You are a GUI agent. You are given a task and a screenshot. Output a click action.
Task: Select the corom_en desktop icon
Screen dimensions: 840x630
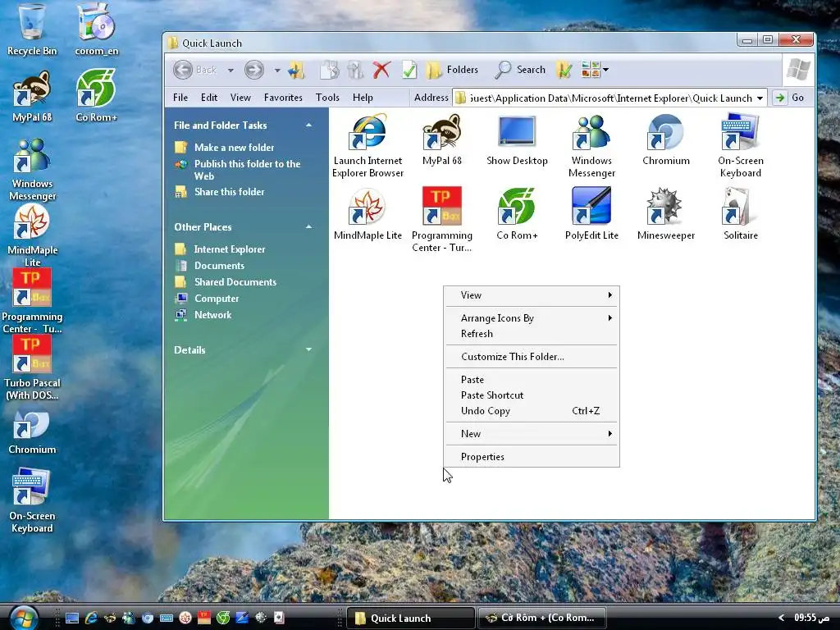point(97,30)
